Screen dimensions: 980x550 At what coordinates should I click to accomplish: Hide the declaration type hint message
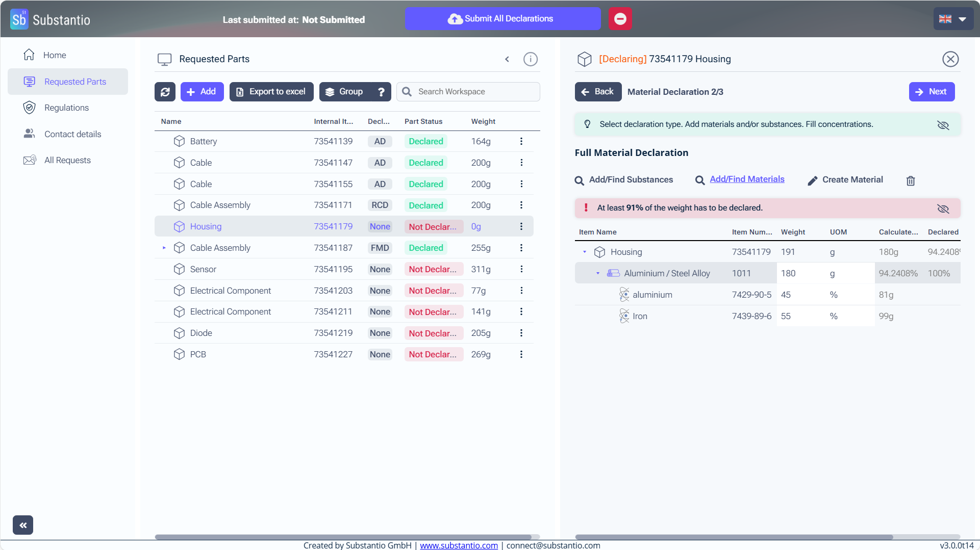tap(943, 125)
